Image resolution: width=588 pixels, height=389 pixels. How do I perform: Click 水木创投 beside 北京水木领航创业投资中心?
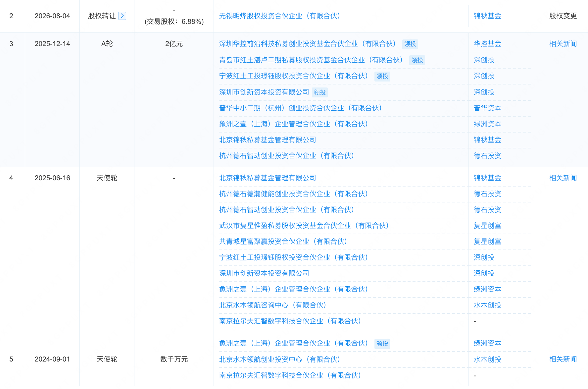pyautogui.click(x=487, y=360)
